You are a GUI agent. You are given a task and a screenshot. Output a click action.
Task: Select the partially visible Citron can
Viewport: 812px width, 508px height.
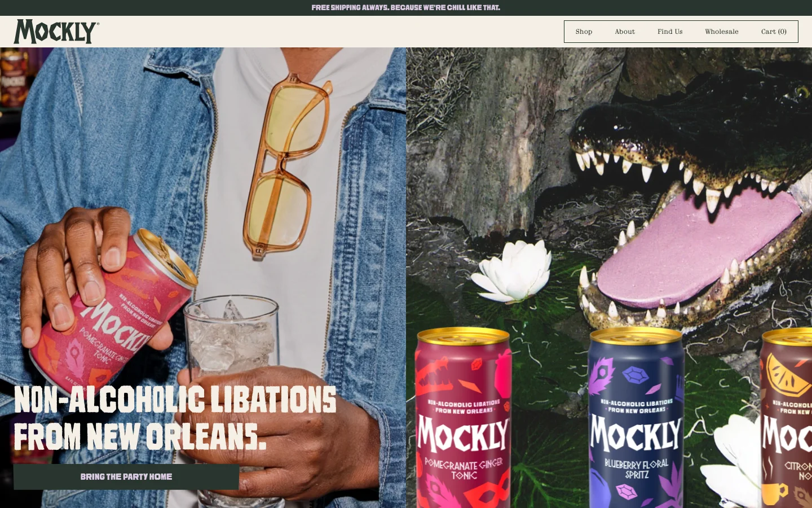pyautogui.click(x=787, y=418)
